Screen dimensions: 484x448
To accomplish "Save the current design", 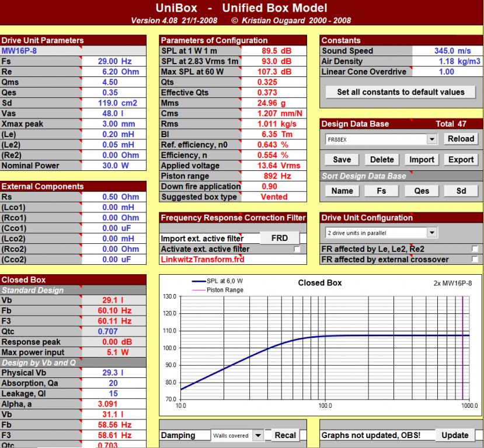I will [342, 159].
